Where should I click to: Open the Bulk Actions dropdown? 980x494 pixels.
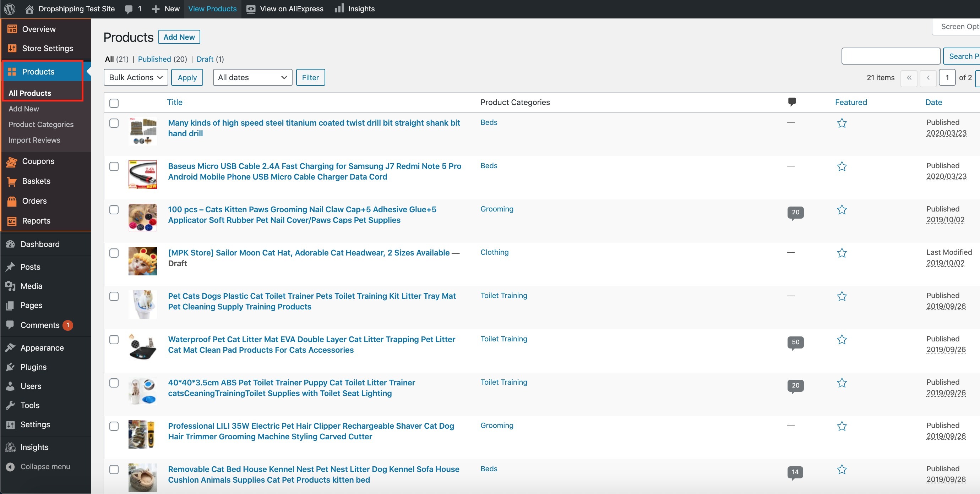(135, 77)
